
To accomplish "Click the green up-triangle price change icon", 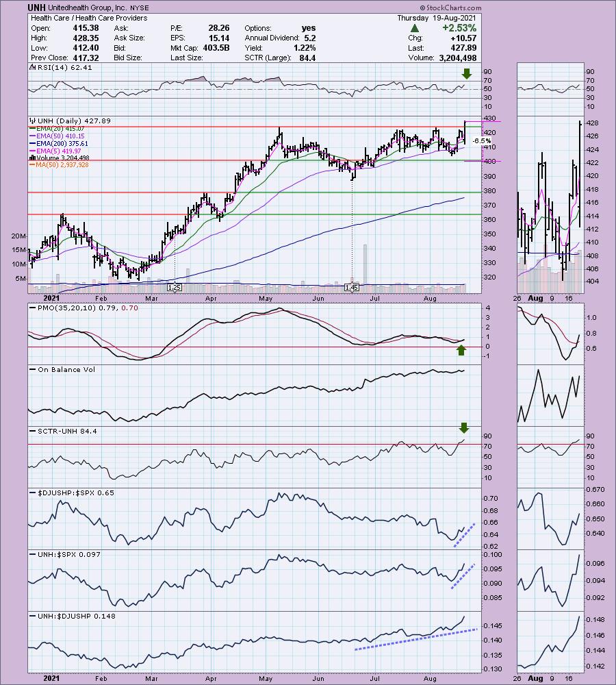I will (415, 28).
